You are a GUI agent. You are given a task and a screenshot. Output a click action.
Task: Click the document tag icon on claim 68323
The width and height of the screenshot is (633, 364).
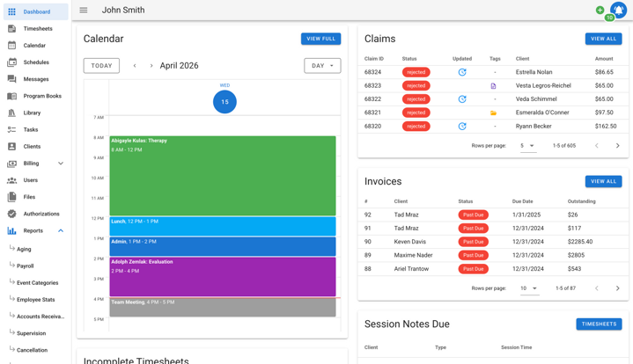tap(493, 86)
